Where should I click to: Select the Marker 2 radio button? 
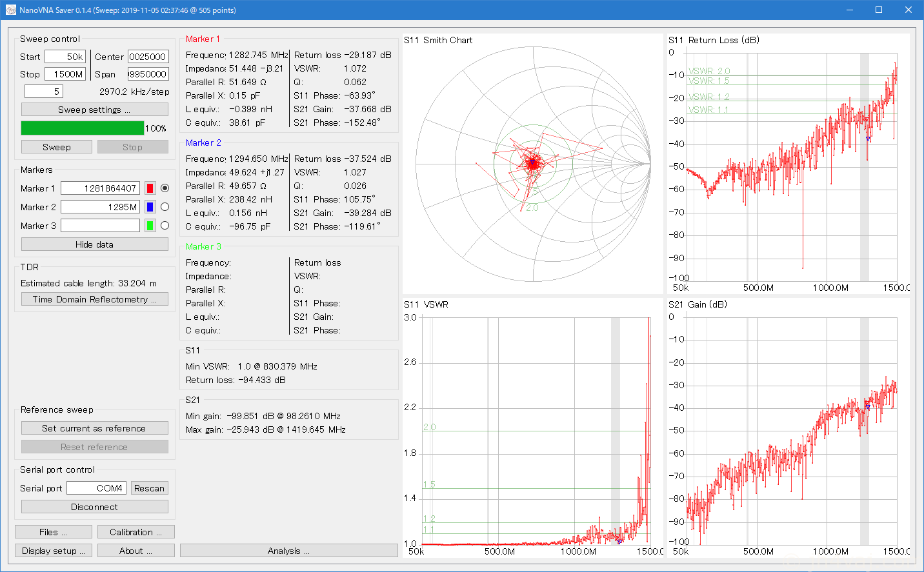coord(165,207)
